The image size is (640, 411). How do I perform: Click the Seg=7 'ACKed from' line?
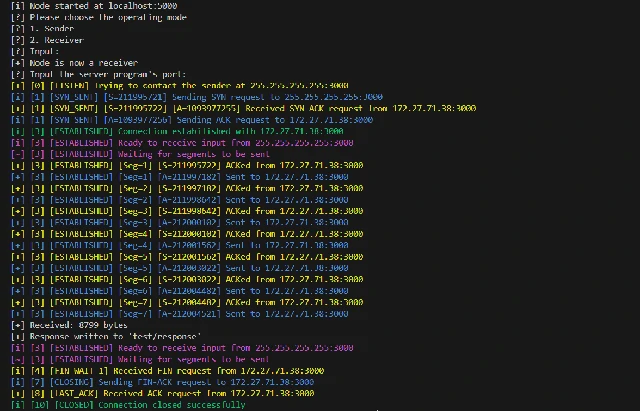tap(187, 302)
